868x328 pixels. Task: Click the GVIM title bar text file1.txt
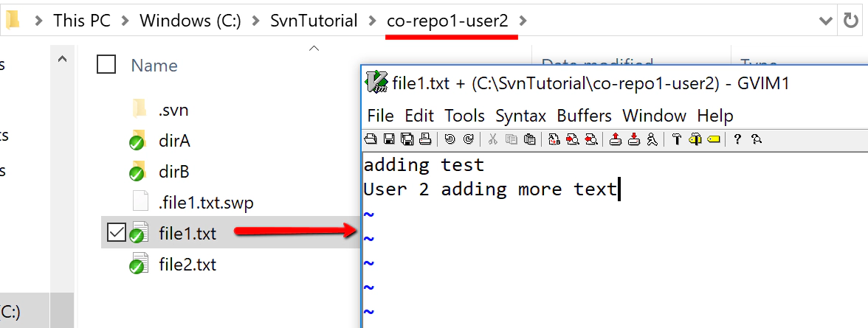(419, 83)
